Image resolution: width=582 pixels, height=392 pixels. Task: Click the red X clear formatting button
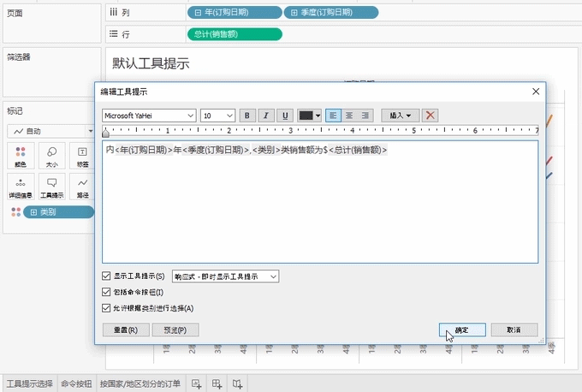pos(431,116)
